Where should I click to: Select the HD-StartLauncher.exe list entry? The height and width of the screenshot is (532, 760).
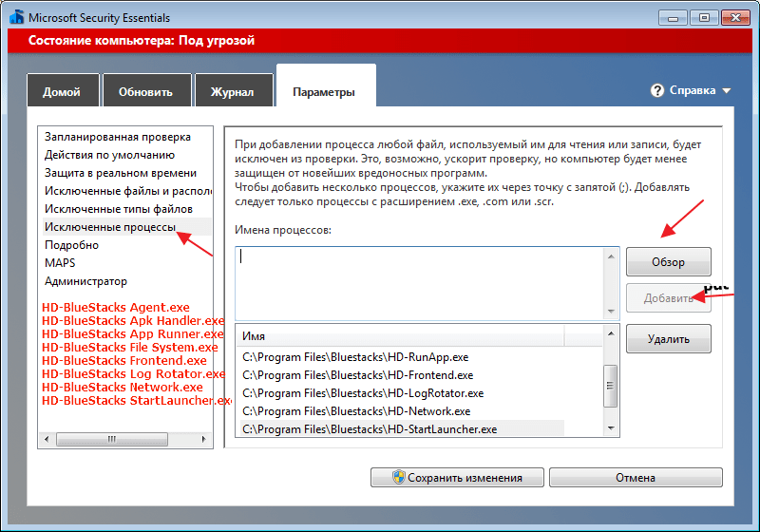(402, 428)
